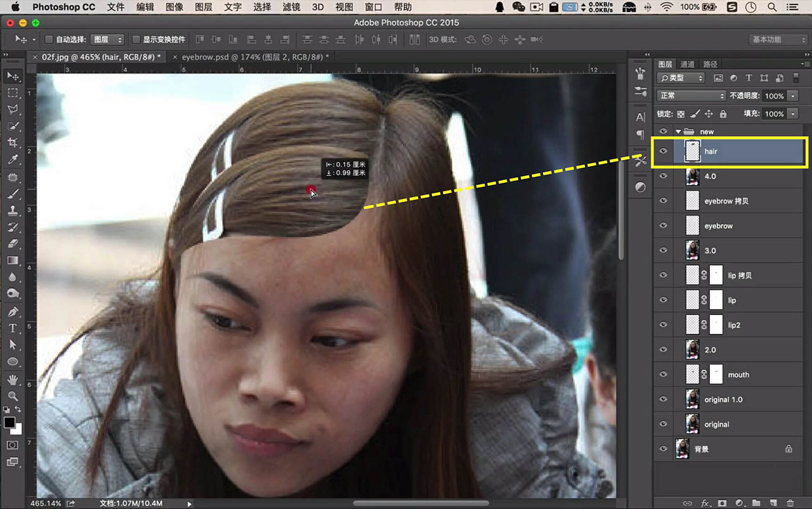Enable the 自动选择 checkbox
This screenshot has width=812, height=509.
(49, 39)
